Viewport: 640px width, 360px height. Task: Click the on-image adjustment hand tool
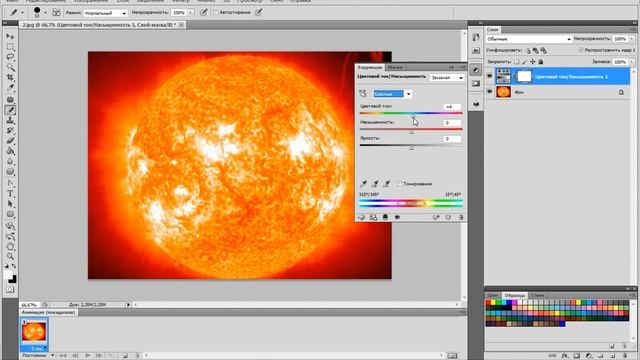[363, 94]
